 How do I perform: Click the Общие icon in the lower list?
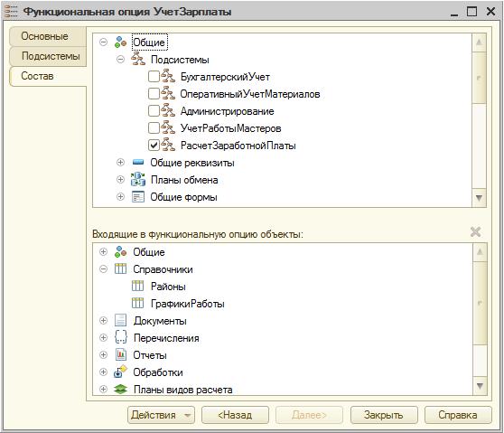pos(120,252)
